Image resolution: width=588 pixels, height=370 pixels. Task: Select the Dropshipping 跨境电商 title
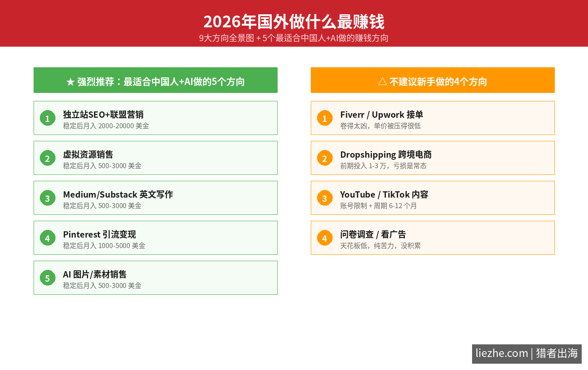coord(386,154)
